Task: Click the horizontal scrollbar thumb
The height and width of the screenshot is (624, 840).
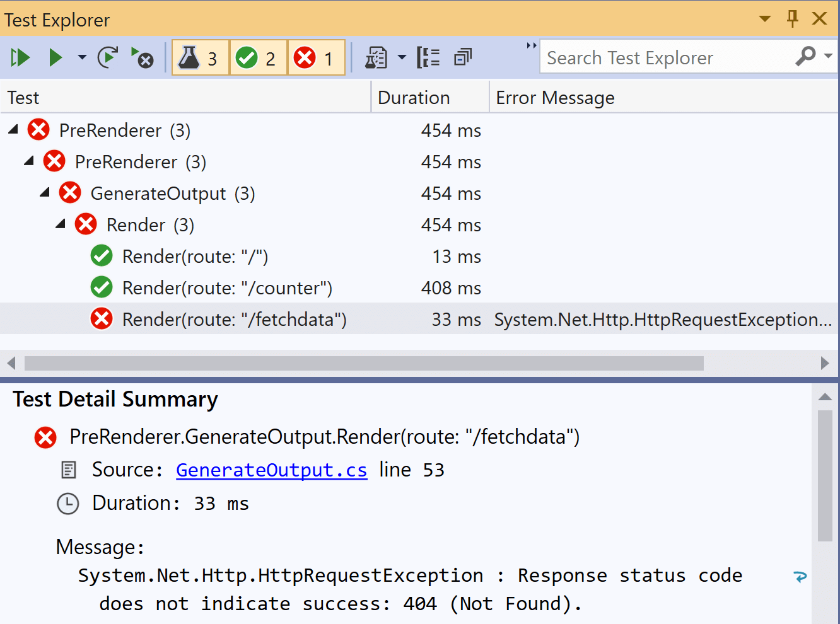Action: click(364, 363)
